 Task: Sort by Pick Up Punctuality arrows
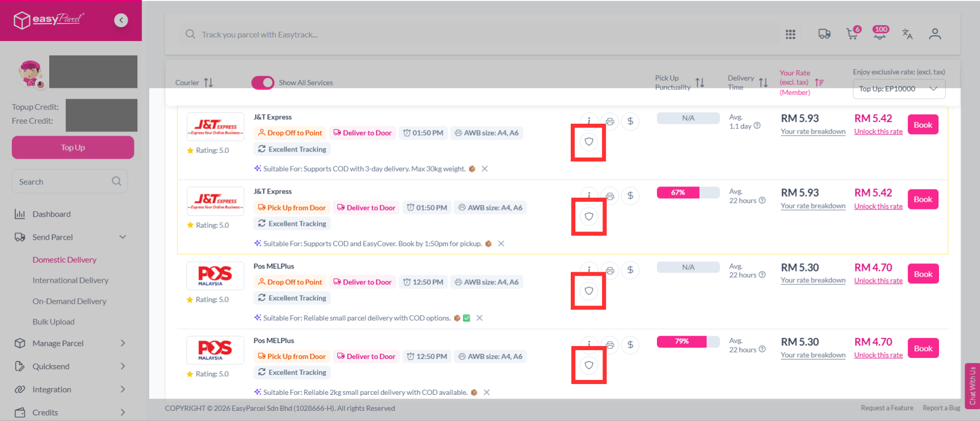[700, 83]
